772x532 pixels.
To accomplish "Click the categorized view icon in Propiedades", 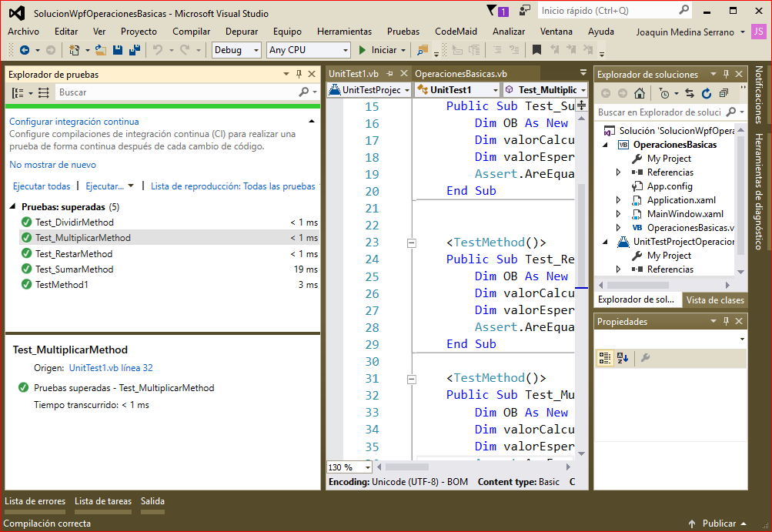I will 605,358.
